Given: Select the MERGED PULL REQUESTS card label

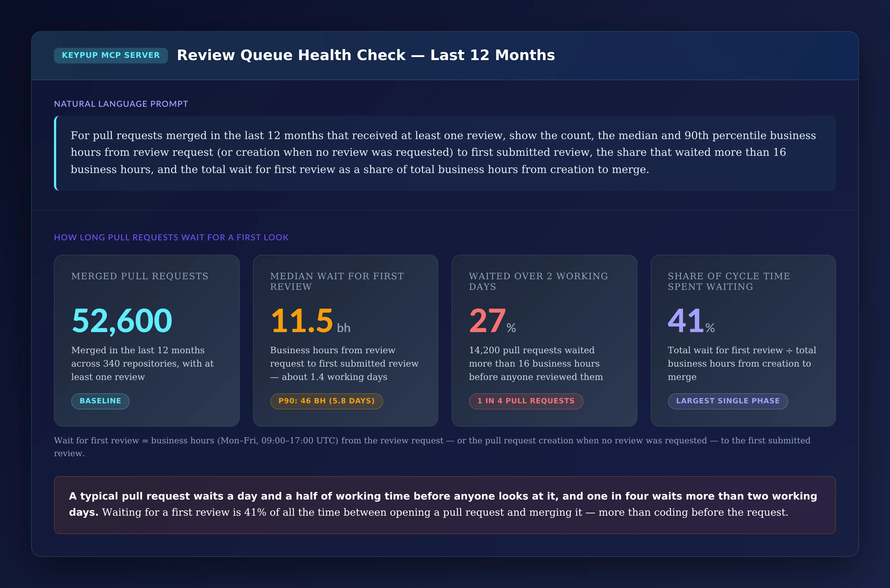Looking at the screenshot, I should pos(139,276).
